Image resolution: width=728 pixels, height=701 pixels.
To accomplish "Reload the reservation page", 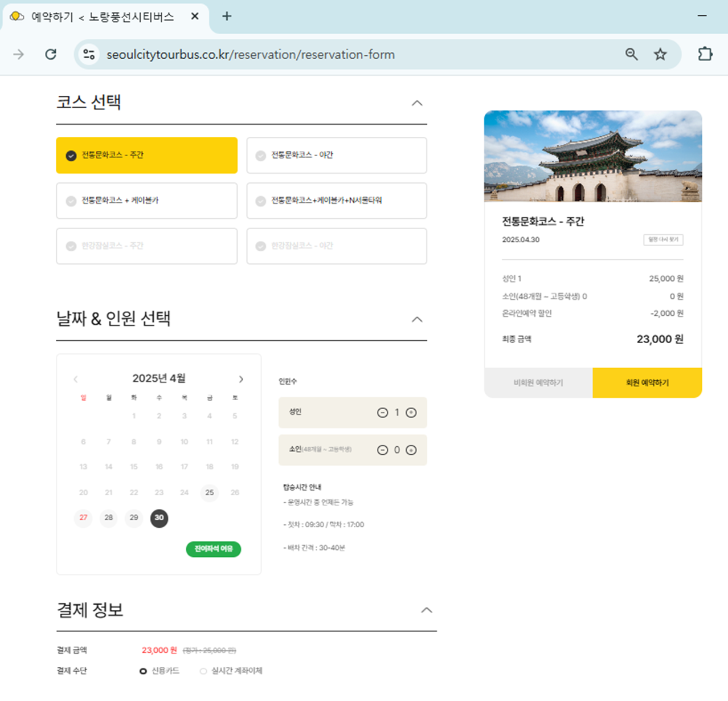I will coord(51,54).
